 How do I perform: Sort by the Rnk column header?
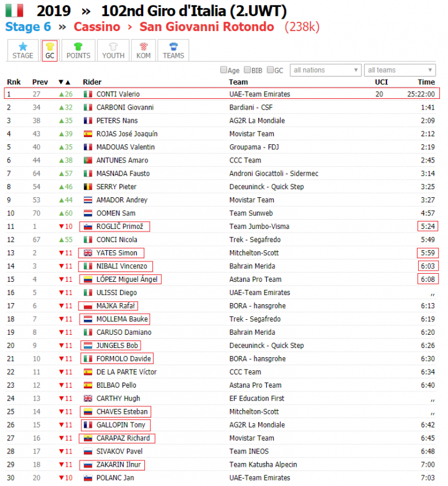(x=14, y=82)
